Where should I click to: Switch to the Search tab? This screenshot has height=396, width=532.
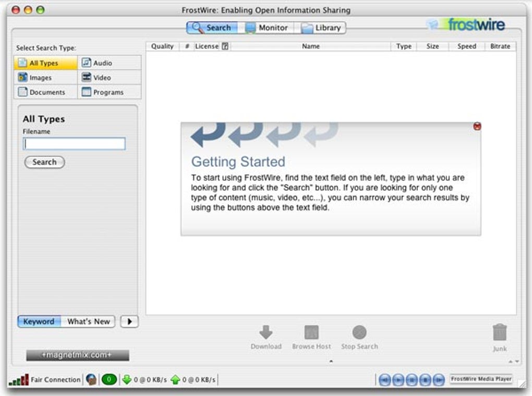coord(212,28)
